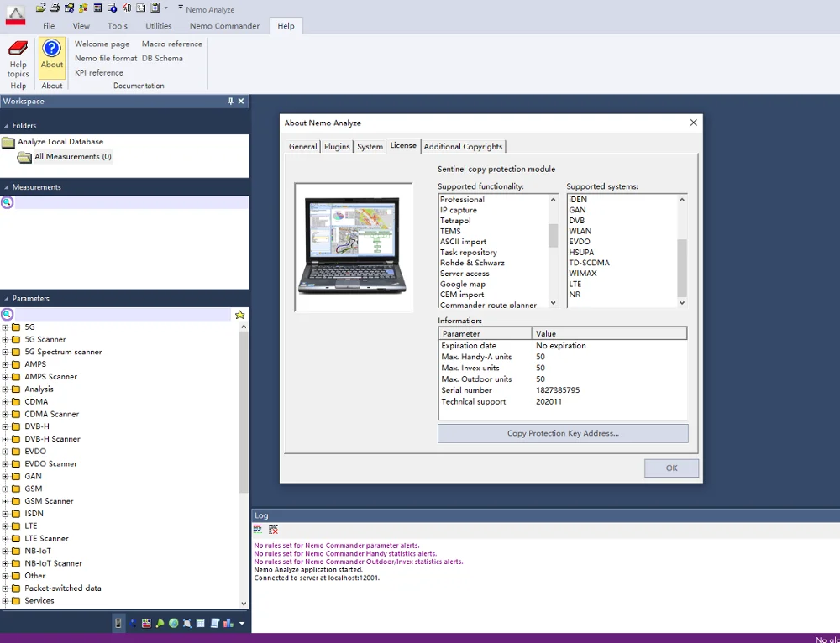Open the View ribbon tab
Screen dimensions: 840x643
pos(81,26)
